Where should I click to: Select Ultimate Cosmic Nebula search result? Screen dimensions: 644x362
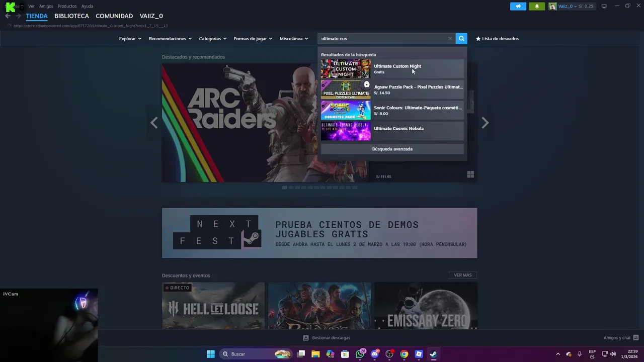pyautogui.click(x=392, y=131)
